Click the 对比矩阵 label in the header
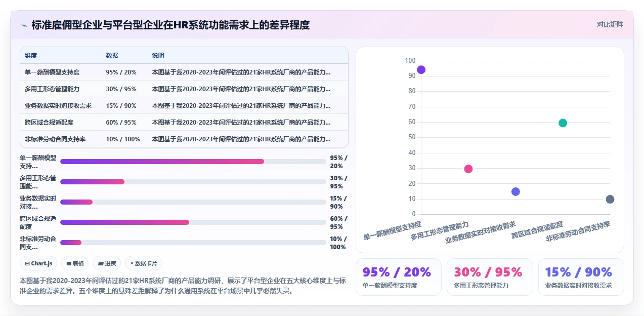 pos(610,24)
